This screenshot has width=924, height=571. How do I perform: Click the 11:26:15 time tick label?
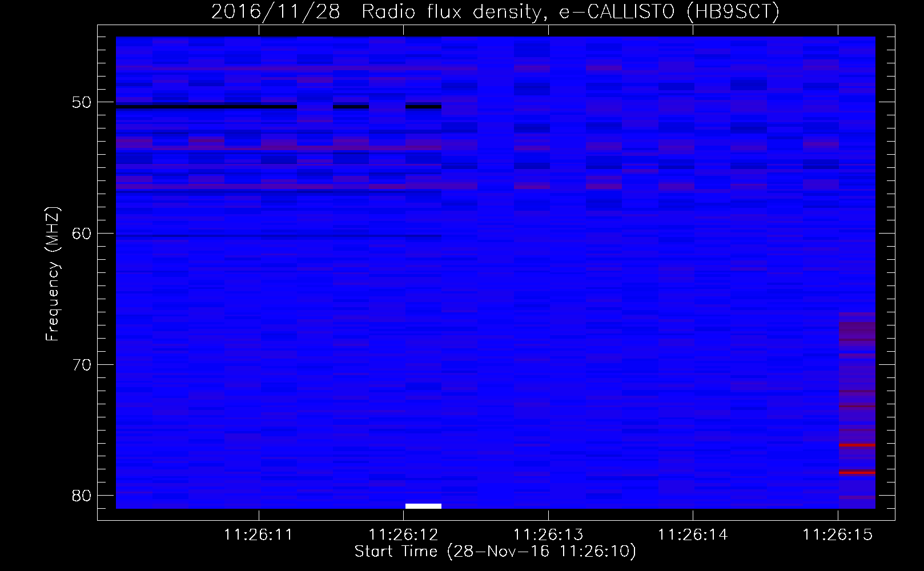click(838, 535)
